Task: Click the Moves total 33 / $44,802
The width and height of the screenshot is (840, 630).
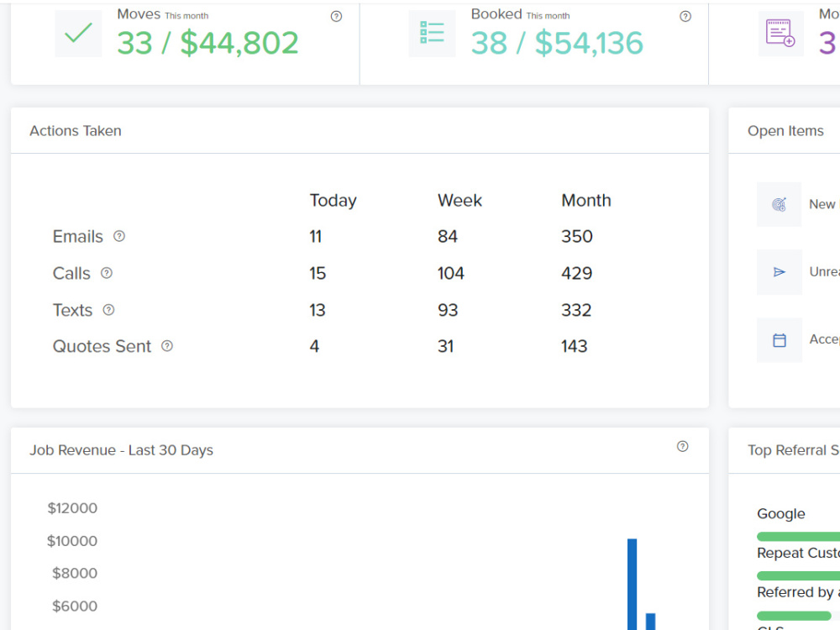Action: (x=207, y=43)
